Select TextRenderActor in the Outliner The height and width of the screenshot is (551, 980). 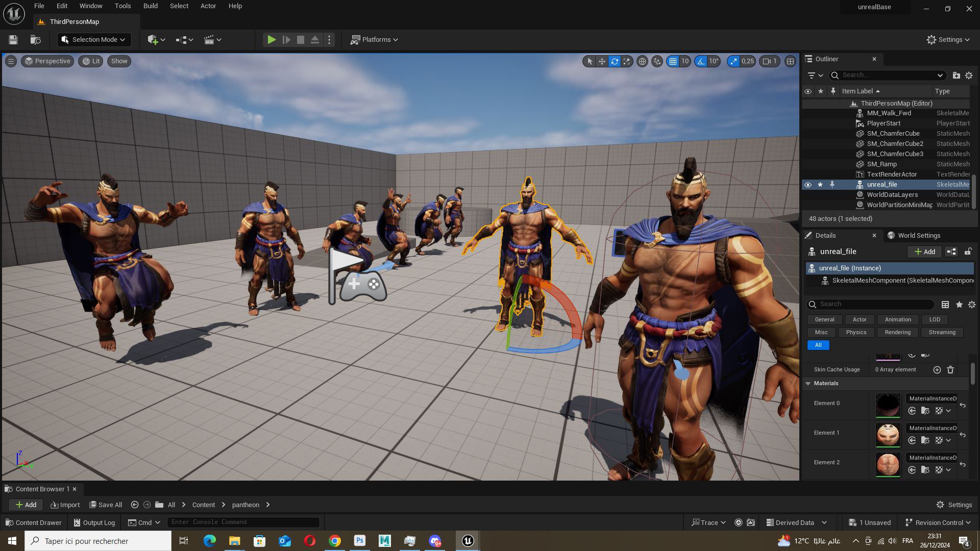(892, 174)
